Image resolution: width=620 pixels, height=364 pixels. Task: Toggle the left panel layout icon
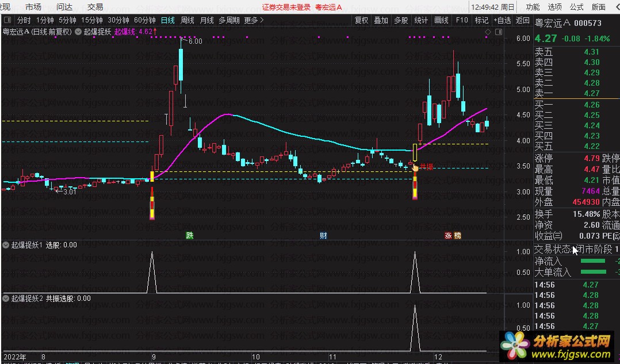[x=7, y=20]
